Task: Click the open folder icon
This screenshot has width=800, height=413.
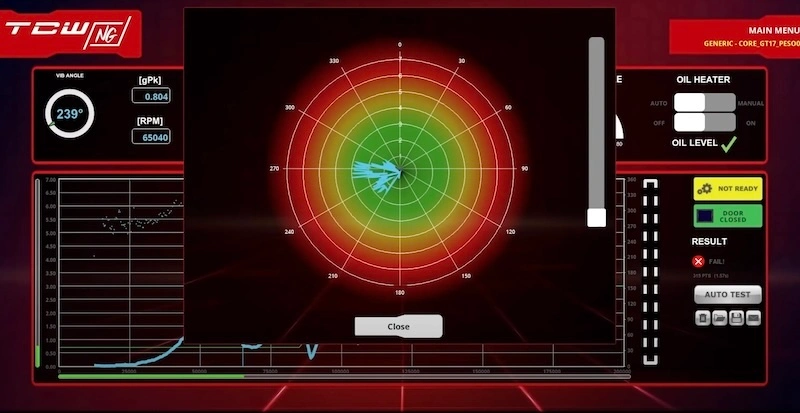Action: click(x=720, y=317)
